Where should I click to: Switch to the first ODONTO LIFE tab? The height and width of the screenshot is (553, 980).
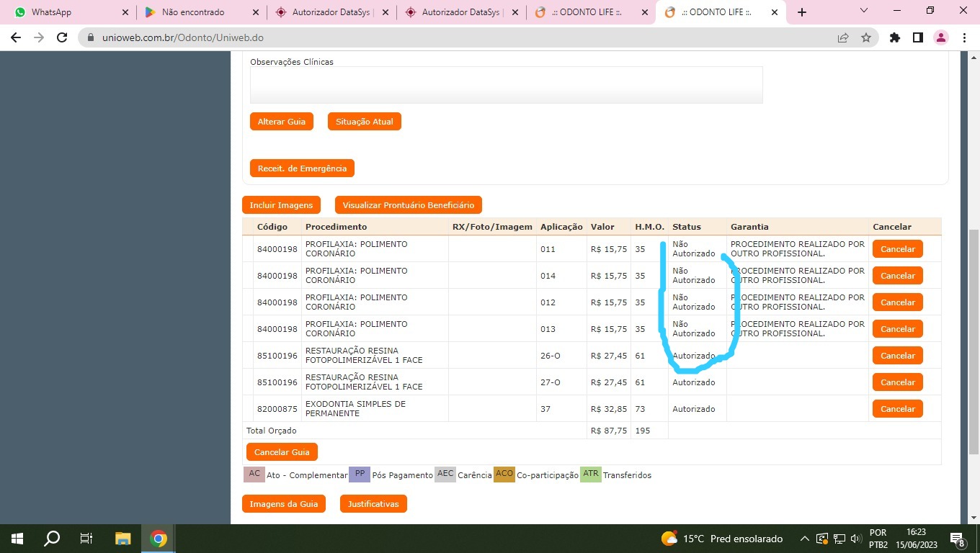click(591, 12)
